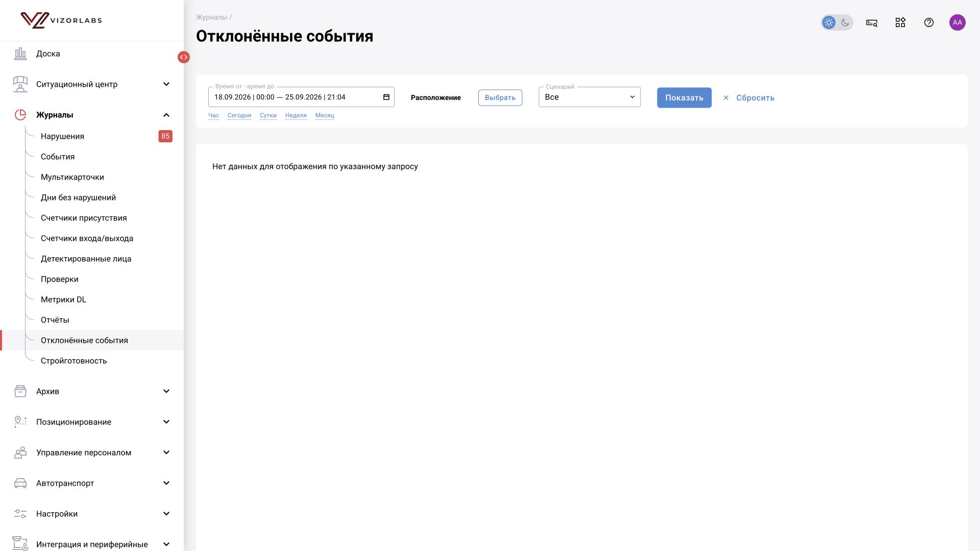Click the Настройки sliders icon

[x=20, y=514]
